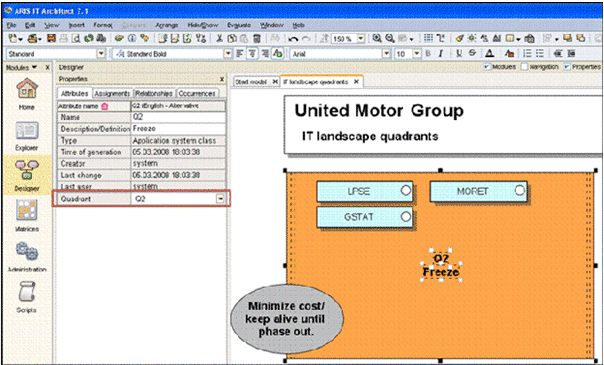Open the Arial font dropdown
The height and width of the screenshot is (365, 604).
pos(386,54)
